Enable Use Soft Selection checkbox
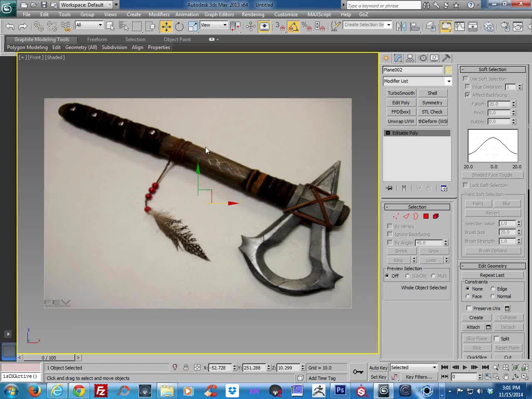The image size is (532, 399). pos(465,79)
